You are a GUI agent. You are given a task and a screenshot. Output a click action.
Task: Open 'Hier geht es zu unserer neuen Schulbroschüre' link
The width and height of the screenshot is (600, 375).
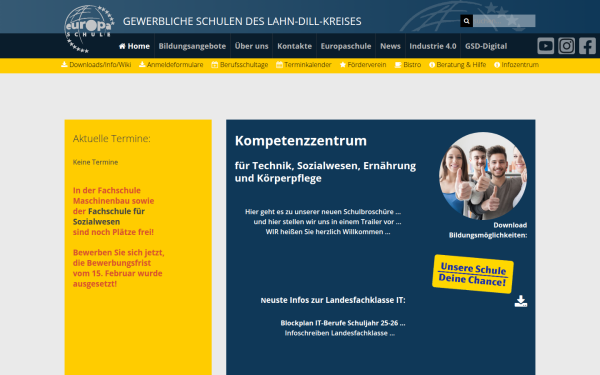click(323, 212)
